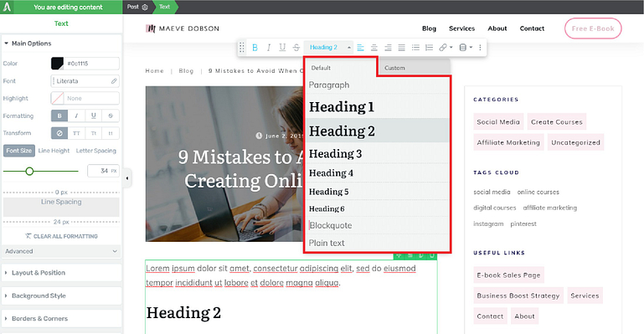This screenshot has width=644, height=334.
Task: Expand Borders & Corners panel
Action: tap(61, 318)
